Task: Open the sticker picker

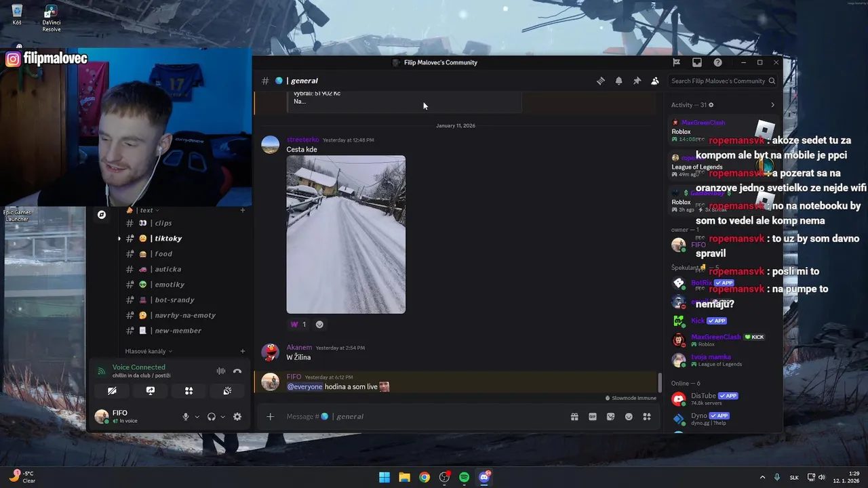Action: (x=611, y=416)
